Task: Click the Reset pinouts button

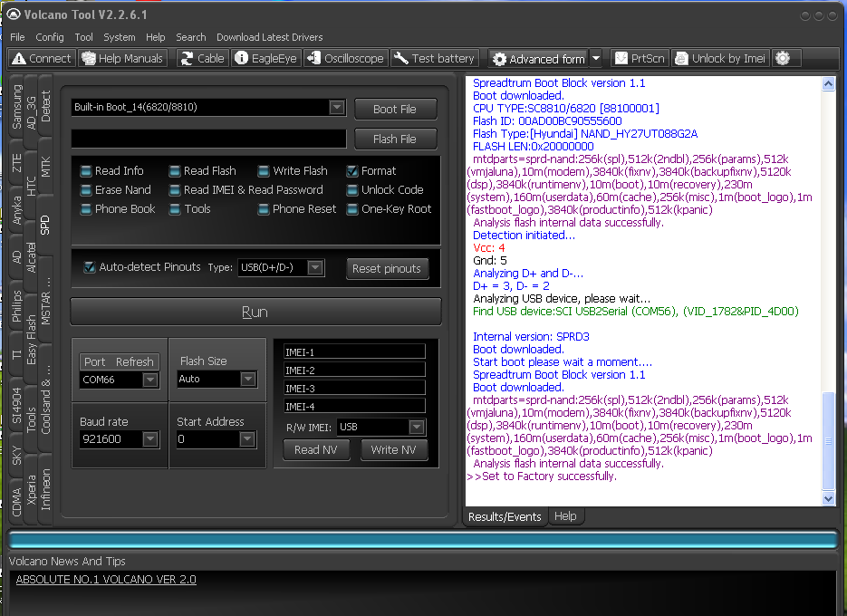Action: coord(387,268)
